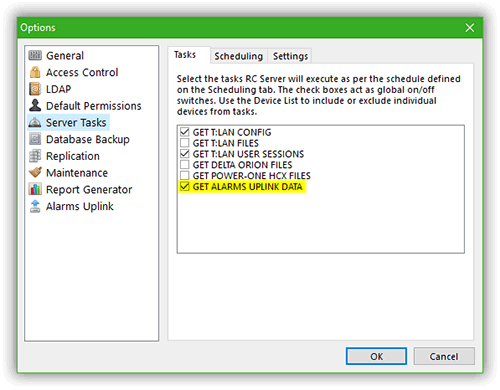The width and height of the screenshot is (500, 390).
Task: Close the Options dialog
Action: pos(470,28)
